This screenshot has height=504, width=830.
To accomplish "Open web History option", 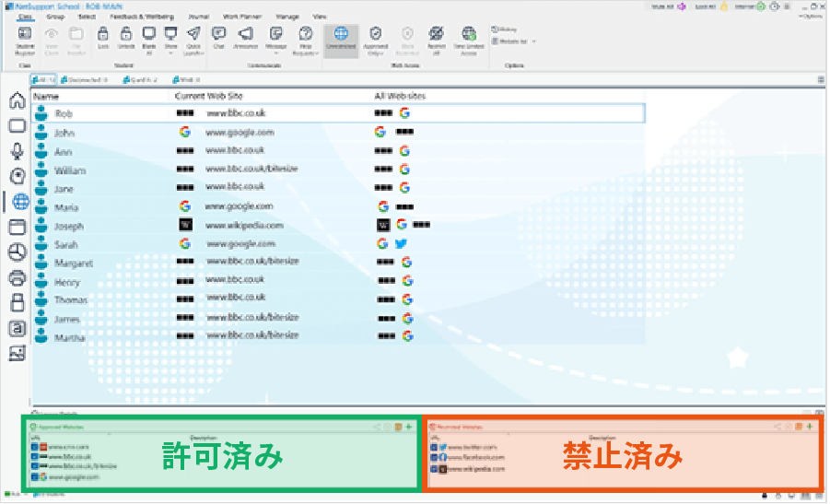I will (x=505, y=29).
